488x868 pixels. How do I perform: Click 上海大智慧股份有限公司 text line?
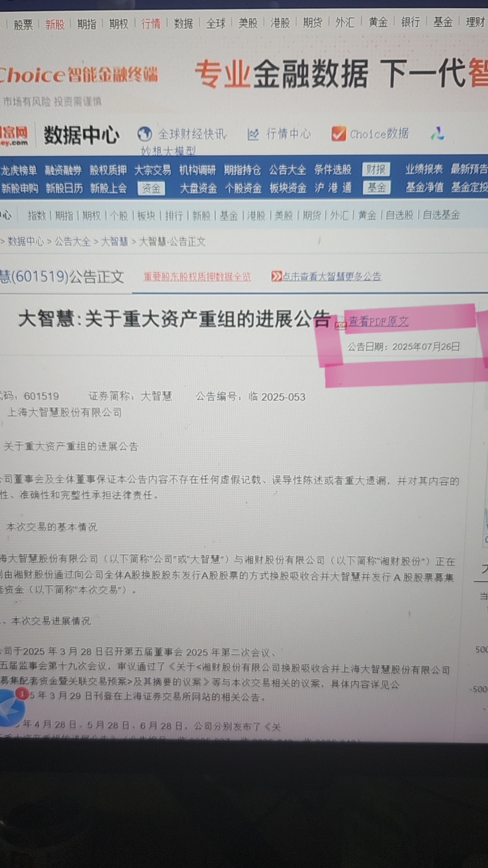coord(65,412)
